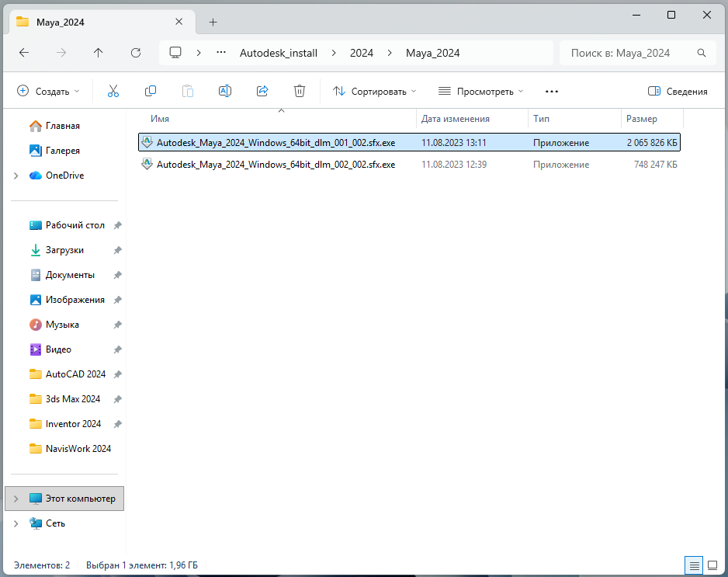Open See more three-dots menu in toolbar
The height and width of the screenshot is (577, 728).
tap(552, 92)
